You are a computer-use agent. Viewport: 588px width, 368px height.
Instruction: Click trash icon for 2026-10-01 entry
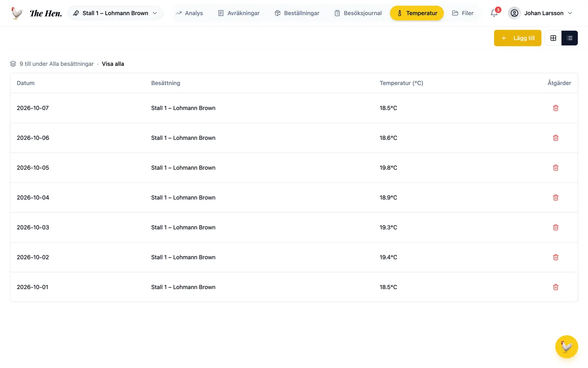coord(556,287)
